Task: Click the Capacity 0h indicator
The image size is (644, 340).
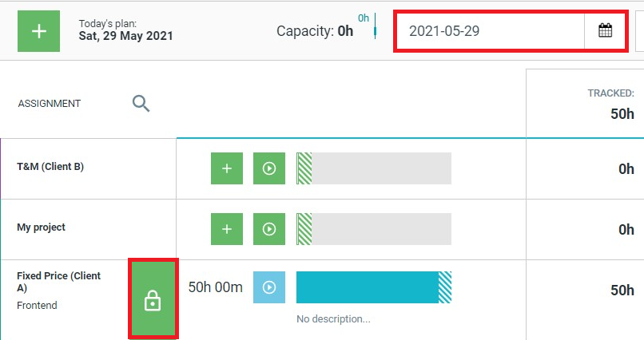Action: (315, 31)
